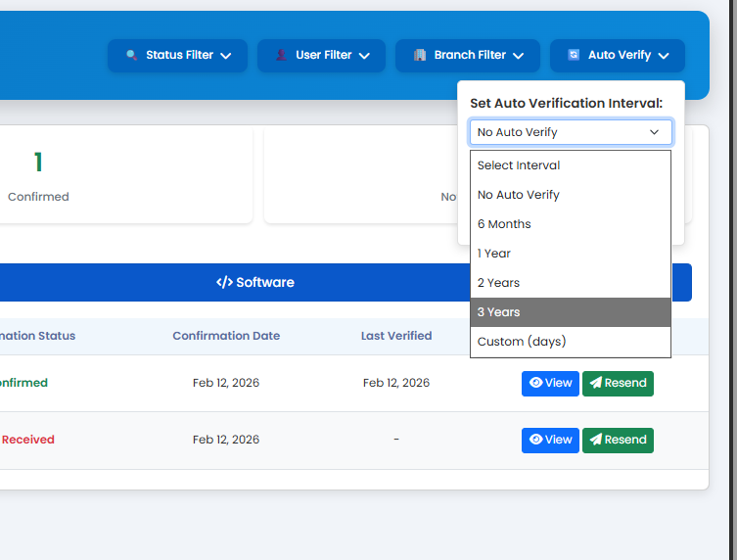Click the red Received status text

27,440
